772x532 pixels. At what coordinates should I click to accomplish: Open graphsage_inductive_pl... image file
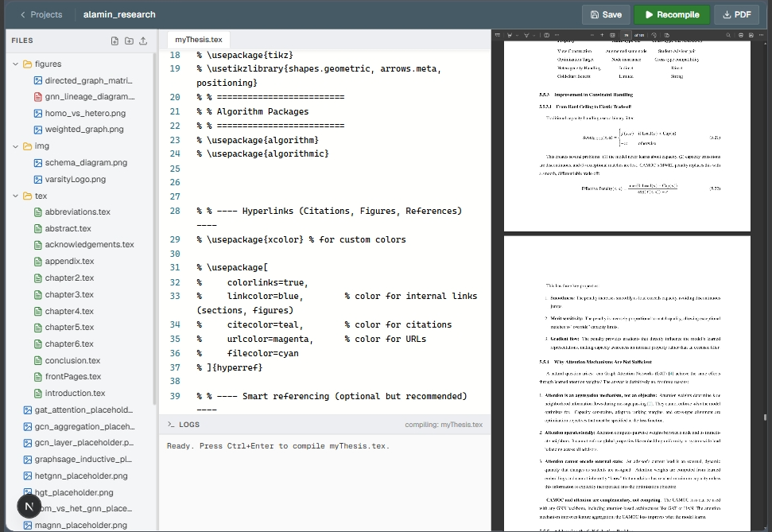83,459
